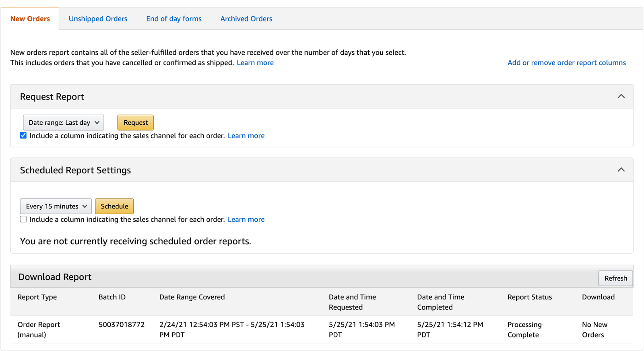Click the Request Report section header
This screenshot has width=644, height=351.
52,97
